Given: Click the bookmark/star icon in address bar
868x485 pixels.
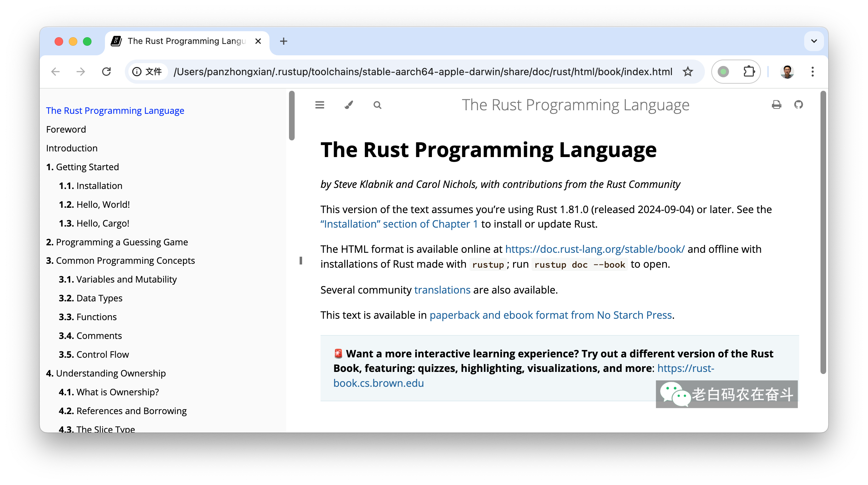Looking at the screenshot, I should [x=688, y=72].
